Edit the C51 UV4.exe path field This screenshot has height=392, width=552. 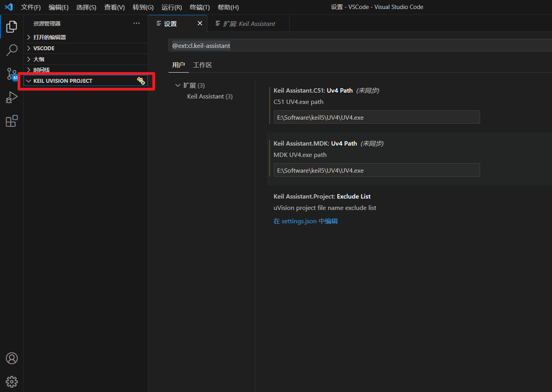(377, 117)
